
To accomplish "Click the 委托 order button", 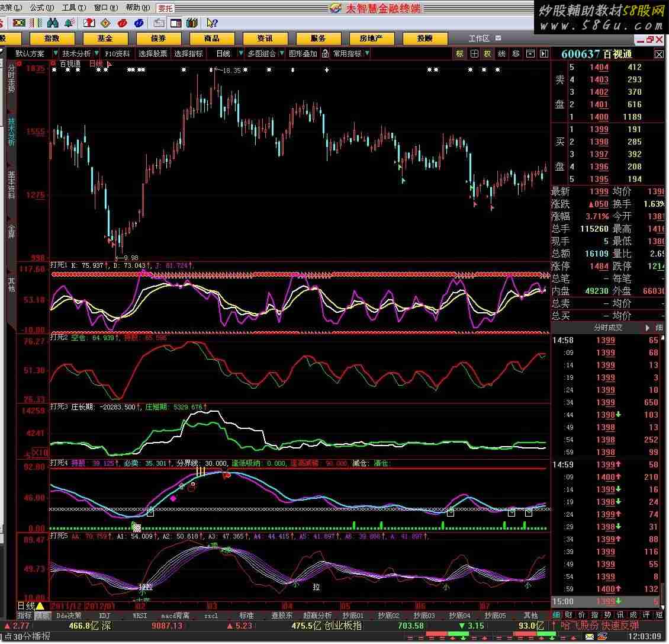I will 166,8.
